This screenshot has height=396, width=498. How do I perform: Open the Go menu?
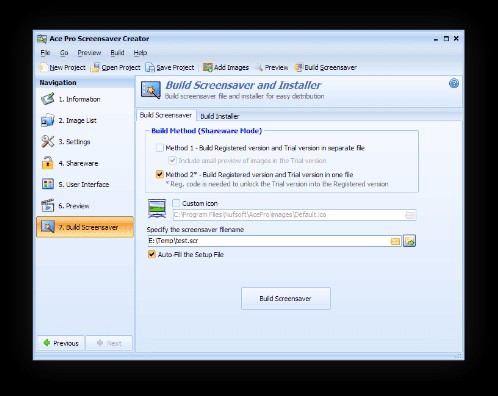[x=64, y=53]
